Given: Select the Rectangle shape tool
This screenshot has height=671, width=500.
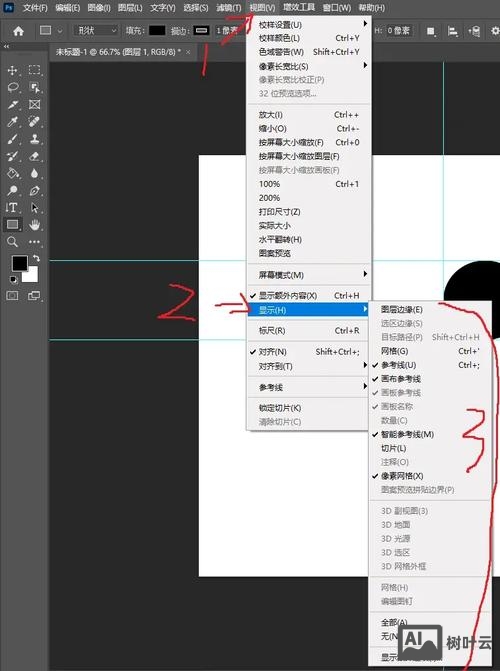Looking at the screenshot, I should (12, 224).
